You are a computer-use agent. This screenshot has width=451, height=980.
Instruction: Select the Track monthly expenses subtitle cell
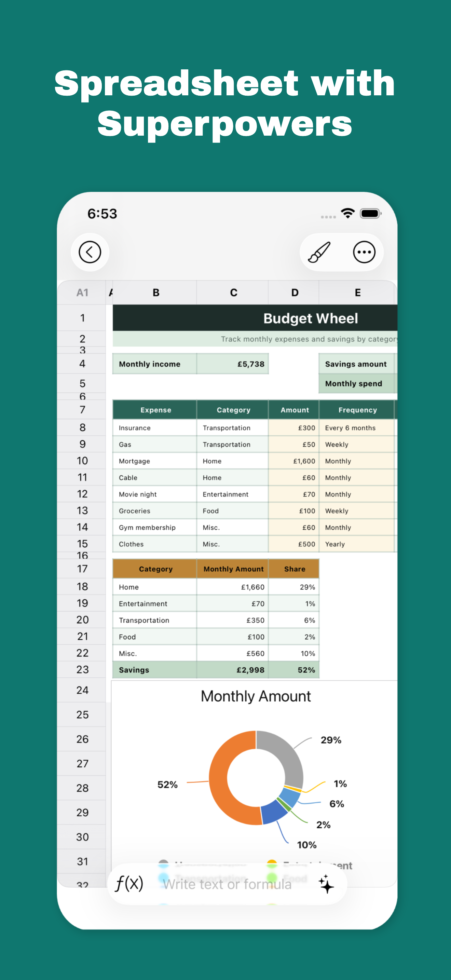pos(255,339)
